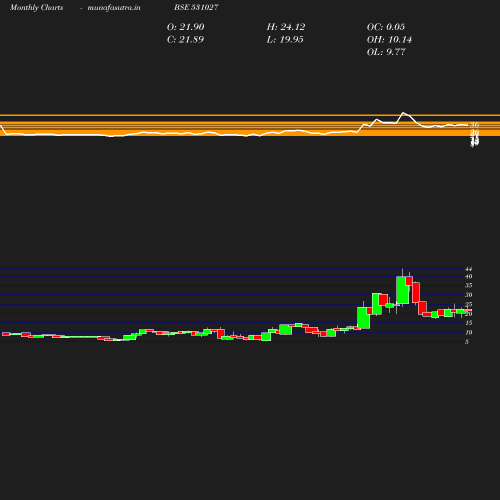Click the high value "H: 24.12"

click(286, 27)
